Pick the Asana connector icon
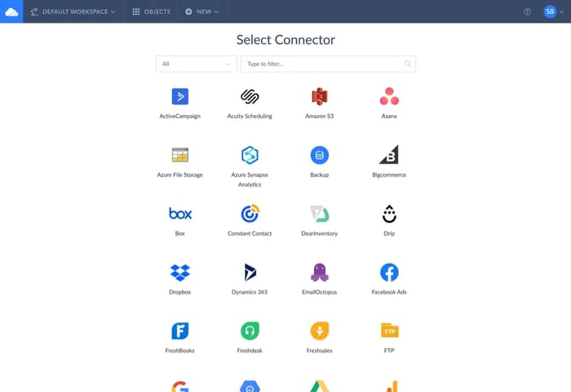 point(389,96)
